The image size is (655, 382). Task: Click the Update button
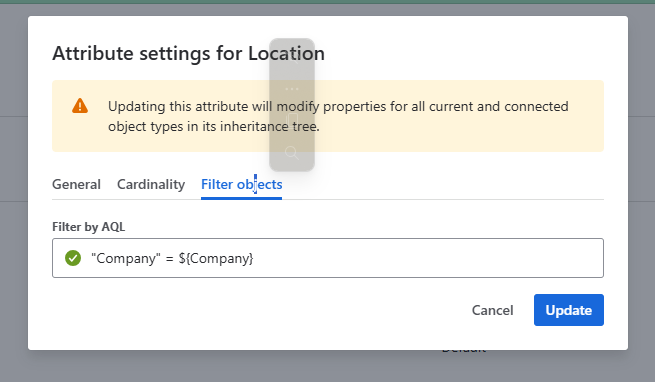(x=569, y=310)
